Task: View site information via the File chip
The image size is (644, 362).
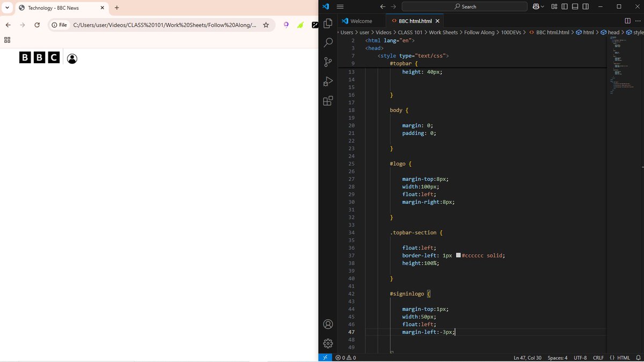Action: coord(59,25)
